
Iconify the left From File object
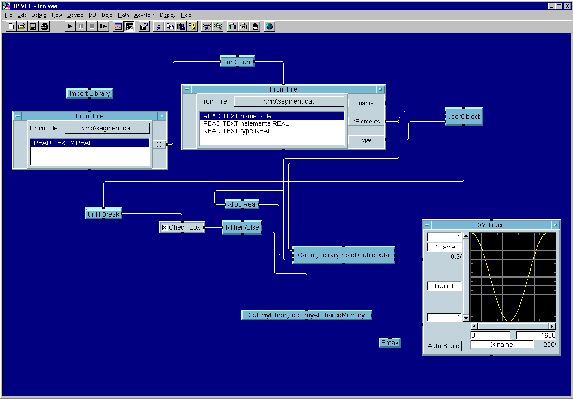(x=162, y=116)
